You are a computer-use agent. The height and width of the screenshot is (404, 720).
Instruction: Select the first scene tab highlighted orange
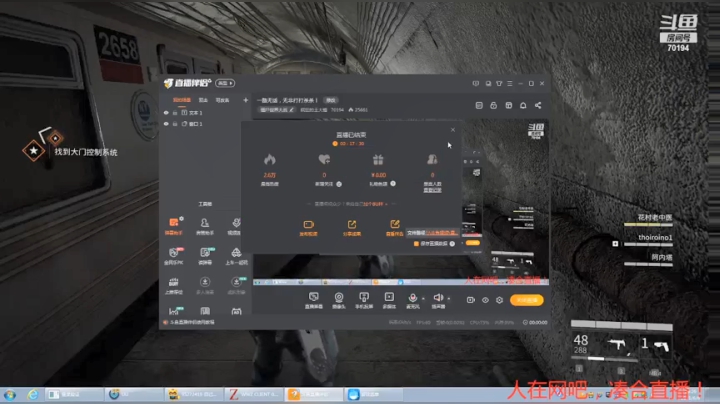click(x=182, y=100)
